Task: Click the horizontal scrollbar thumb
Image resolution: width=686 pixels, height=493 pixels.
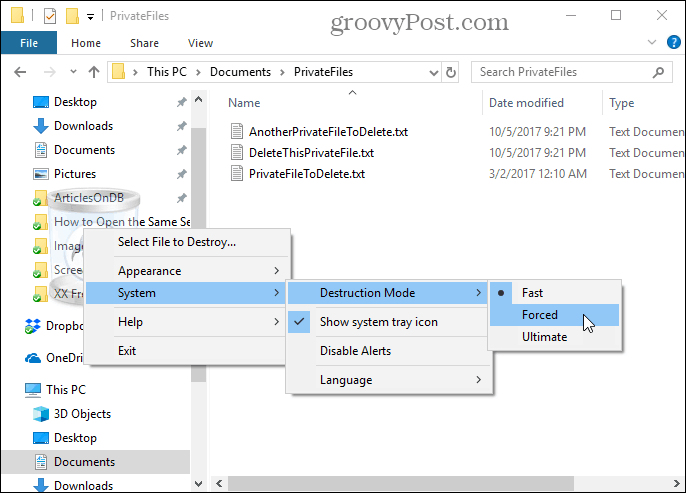Action: tap(401, 483)
